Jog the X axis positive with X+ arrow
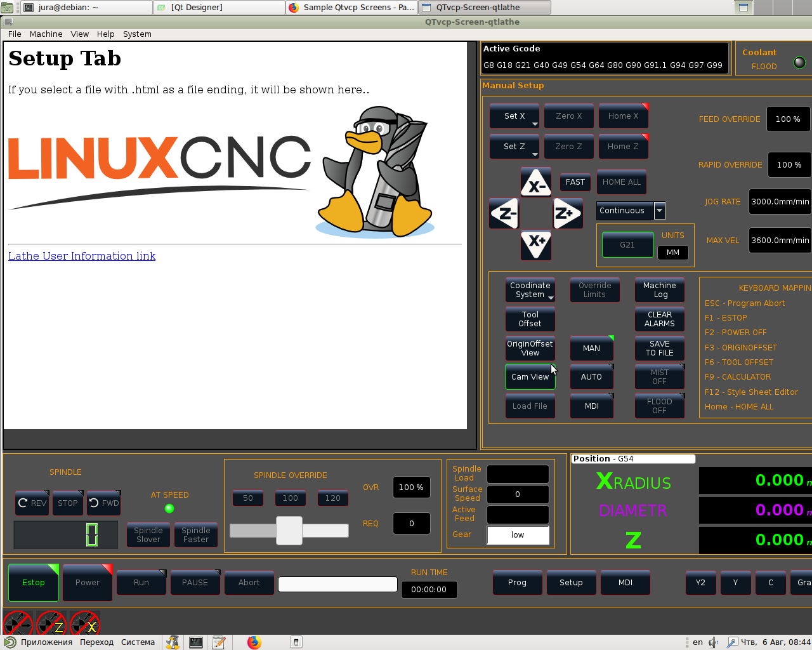The width and height of the screenshot is (812, 650). 536,245
